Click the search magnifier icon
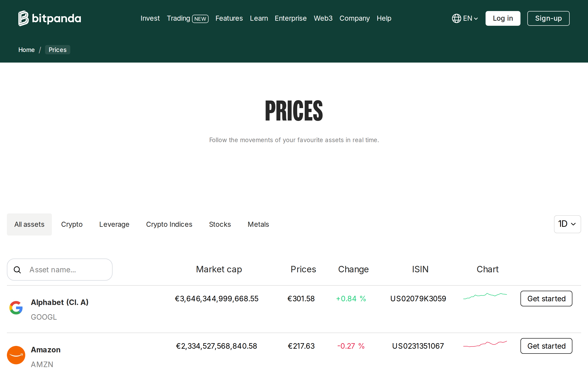 click(x=17, y=270)
